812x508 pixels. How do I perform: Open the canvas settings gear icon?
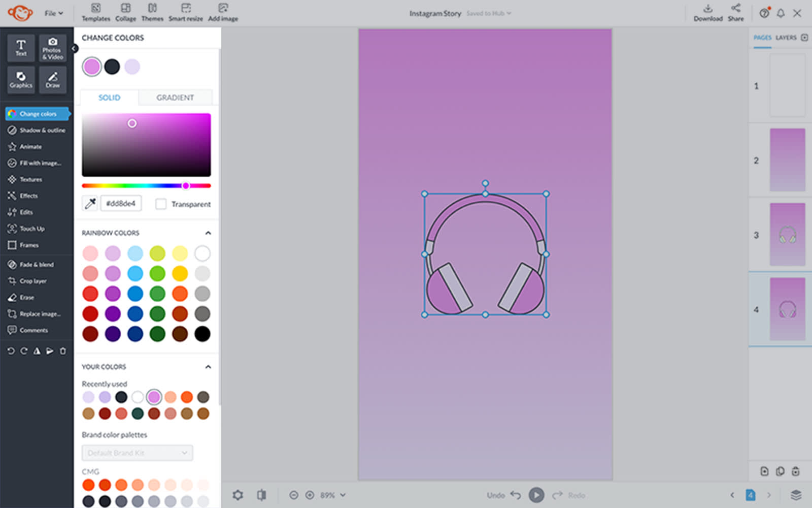[238, 495]
